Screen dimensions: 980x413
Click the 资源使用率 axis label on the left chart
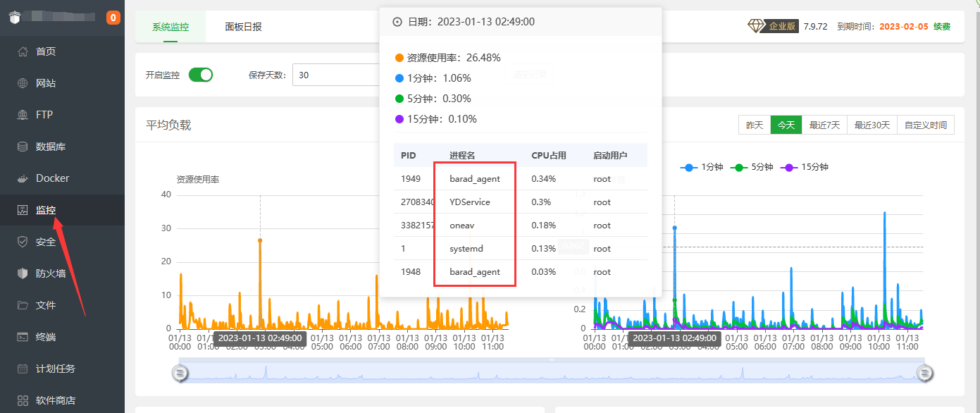(198, 180)
